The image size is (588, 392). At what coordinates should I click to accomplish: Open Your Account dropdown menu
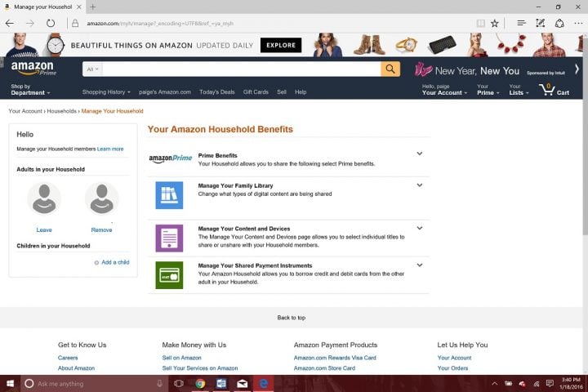[x=444, y=90]
